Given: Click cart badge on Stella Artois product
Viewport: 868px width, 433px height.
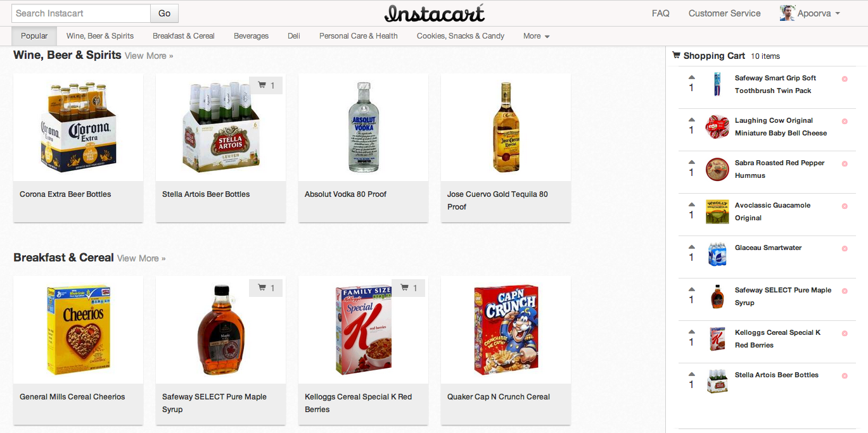Looking at the screenshot, I should coord(266,85).
